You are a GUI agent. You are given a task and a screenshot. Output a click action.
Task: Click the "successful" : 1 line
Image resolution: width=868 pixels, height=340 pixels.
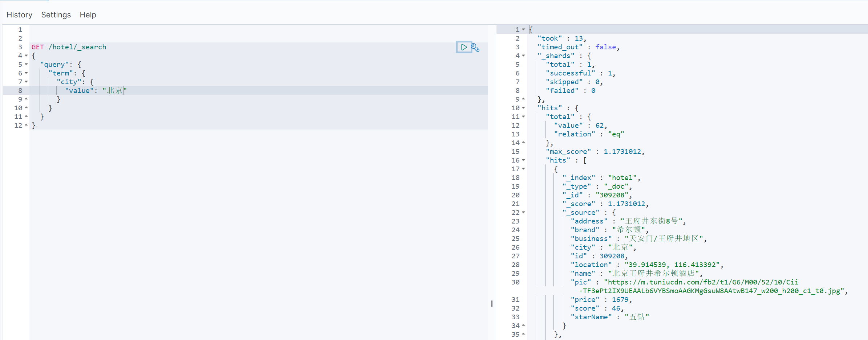(x=581, y=73)
